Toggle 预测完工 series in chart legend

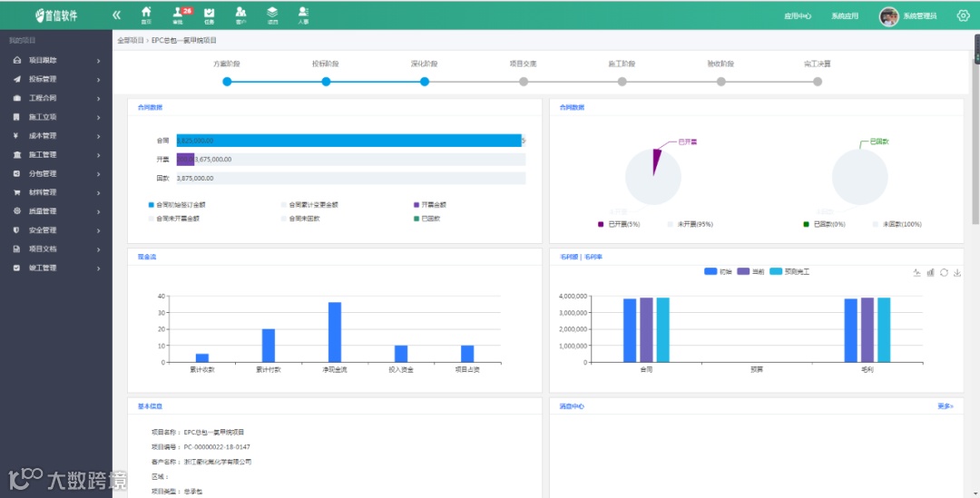coord(789,272)
